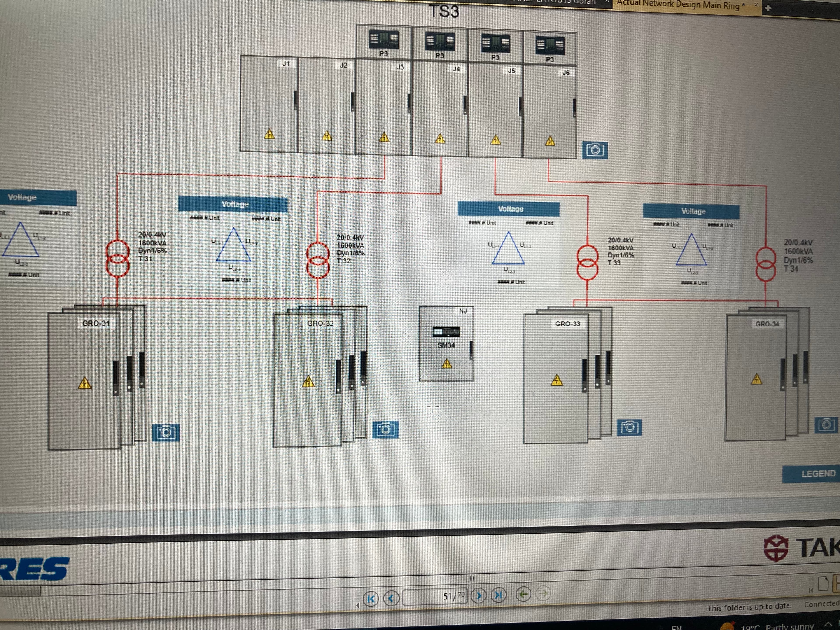
Task: Open the GRO-33 cabinet
Action: pyautogui.click(x=556, y=379)
